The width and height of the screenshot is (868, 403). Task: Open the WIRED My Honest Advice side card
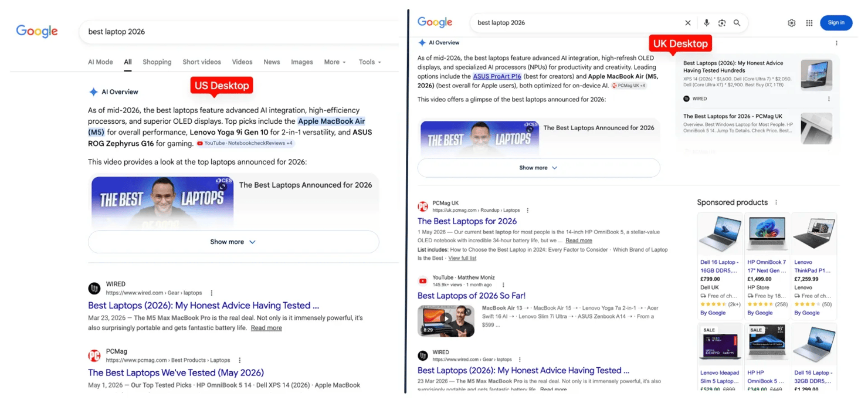click(x=757, y=80)
